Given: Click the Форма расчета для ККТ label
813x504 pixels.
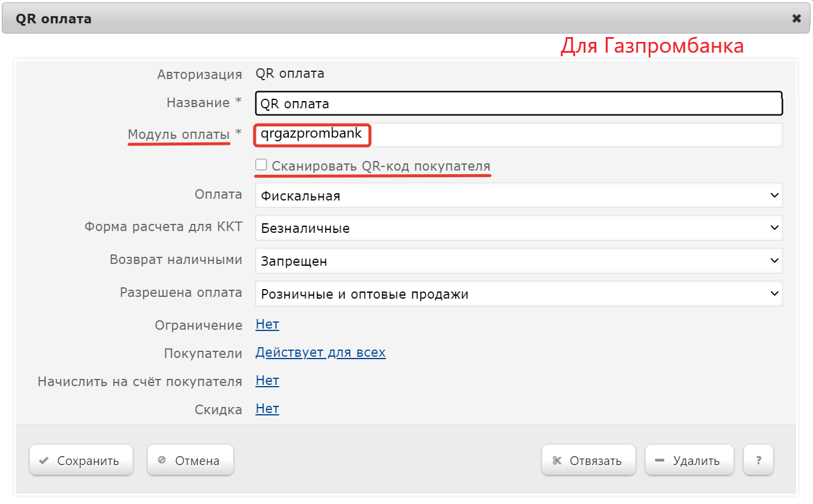Looking at the screenshot, I should click(x=164, y=227).
